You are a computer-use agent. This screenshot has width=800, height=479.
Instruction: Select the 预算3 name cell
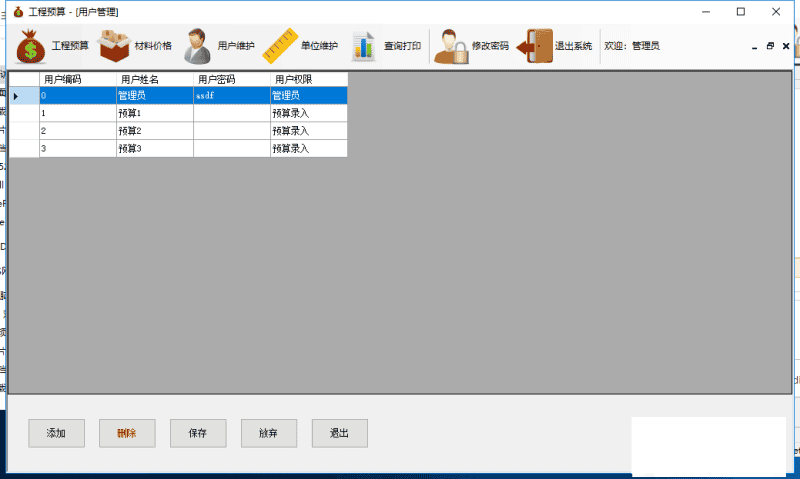pyautogui.click(x=155, y=148)
